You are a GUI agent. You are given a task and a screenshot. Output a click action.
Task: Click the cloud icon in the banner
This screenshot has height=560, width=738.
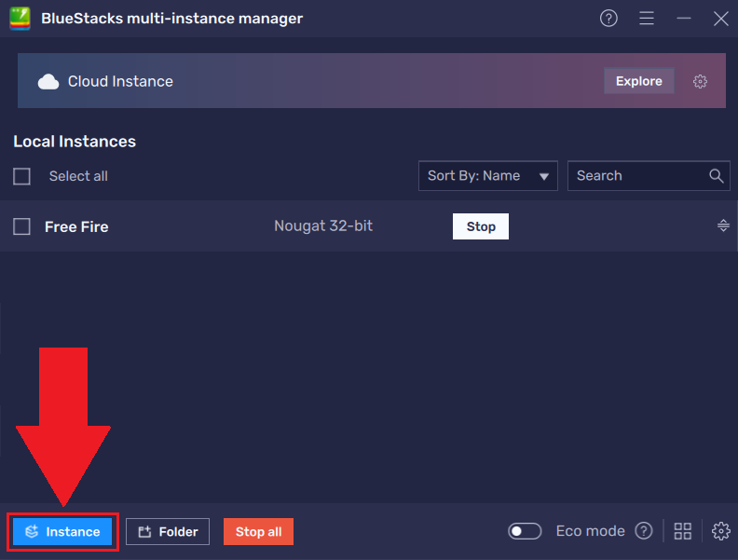48,82
